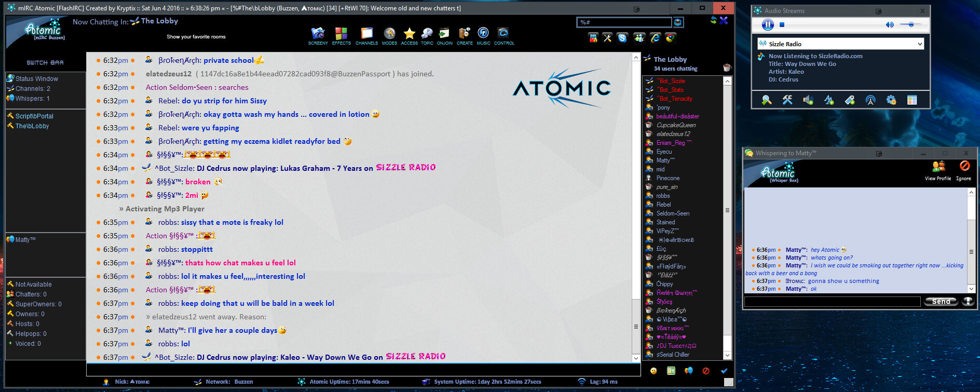980x392 pixels.
Task: Launch Skype from the shortcut icons
Action: 622,38
